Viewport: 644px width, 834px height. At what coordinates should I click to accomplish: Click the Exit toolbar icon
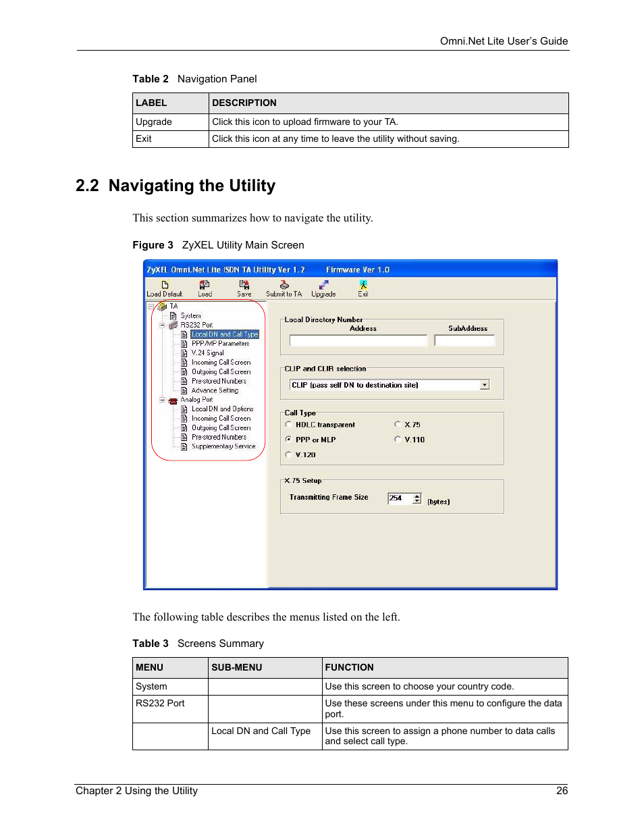[x=363, y=285]
